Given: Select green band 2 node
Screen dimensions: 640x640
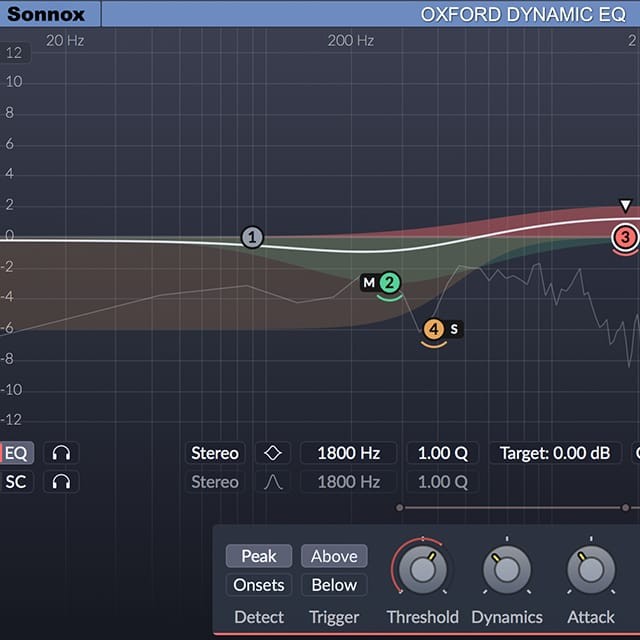Looking at the screenshot, I should click(x=389, y=283).
